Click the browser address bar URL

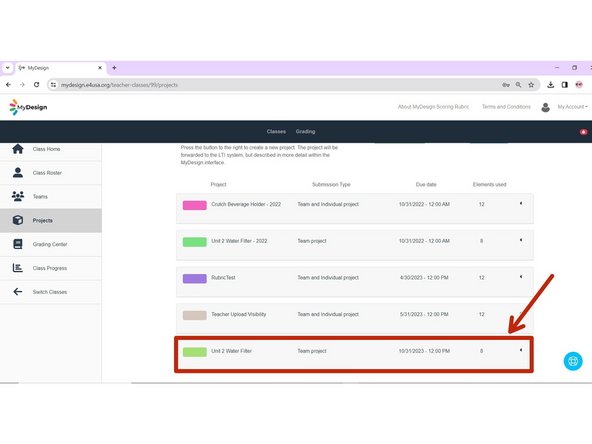119,85
